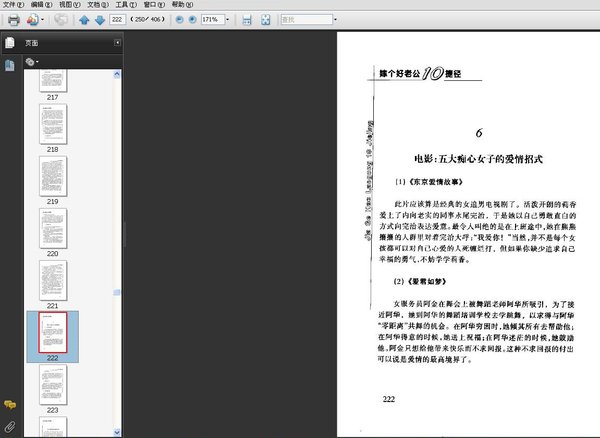Select the page 218 thumbnail

[x=53, y=124]
